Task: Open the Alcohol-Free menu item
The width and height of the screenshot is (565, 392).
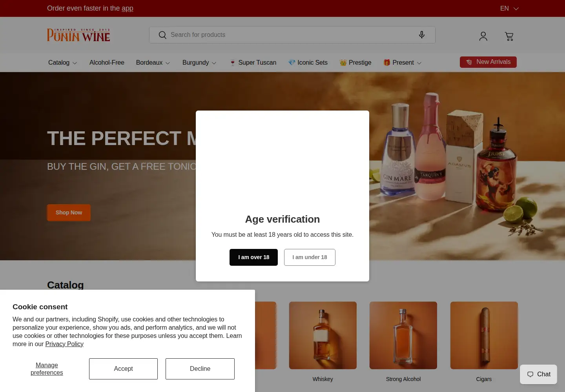Action: (x=107, y=63)
